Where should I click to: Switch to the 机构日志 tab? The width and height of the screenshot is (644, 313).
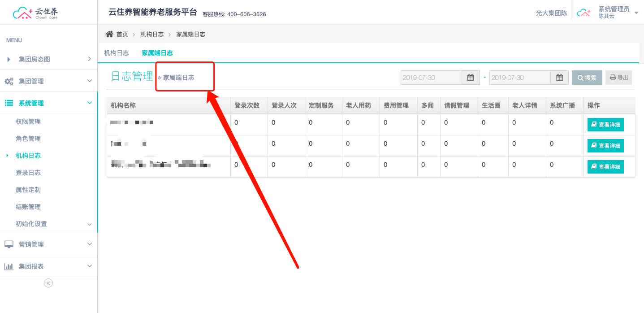coord(117,53)
